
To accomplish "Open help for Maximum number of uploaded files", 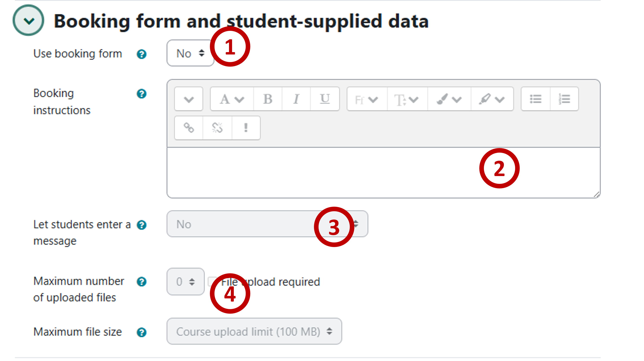I will pyautogui.click(x=141, y=282).
